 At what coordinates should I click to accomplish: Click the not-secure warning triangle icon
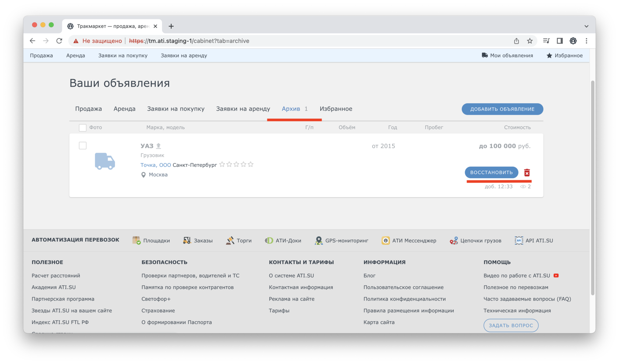coord(76,41)
